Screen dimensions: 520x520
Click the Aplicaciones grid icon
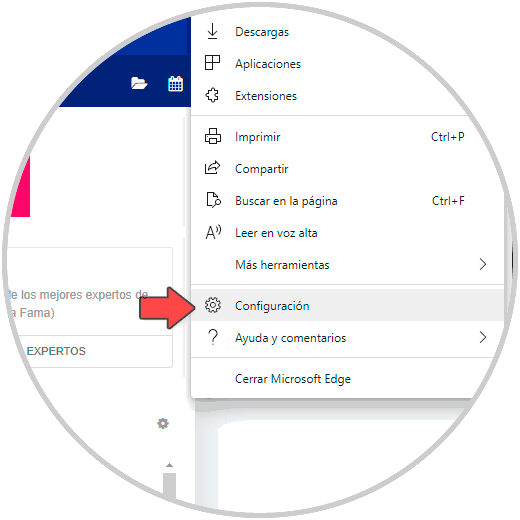pos(212,63)
